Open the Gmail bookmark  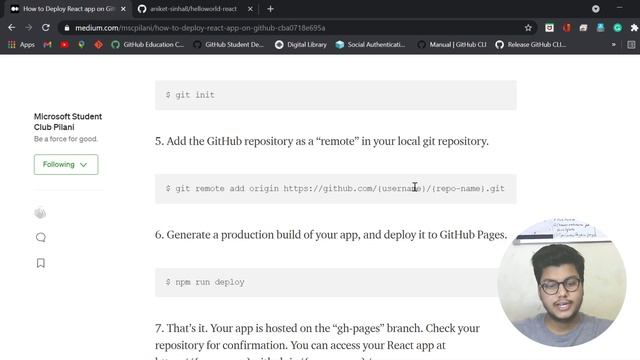(47, 44)
